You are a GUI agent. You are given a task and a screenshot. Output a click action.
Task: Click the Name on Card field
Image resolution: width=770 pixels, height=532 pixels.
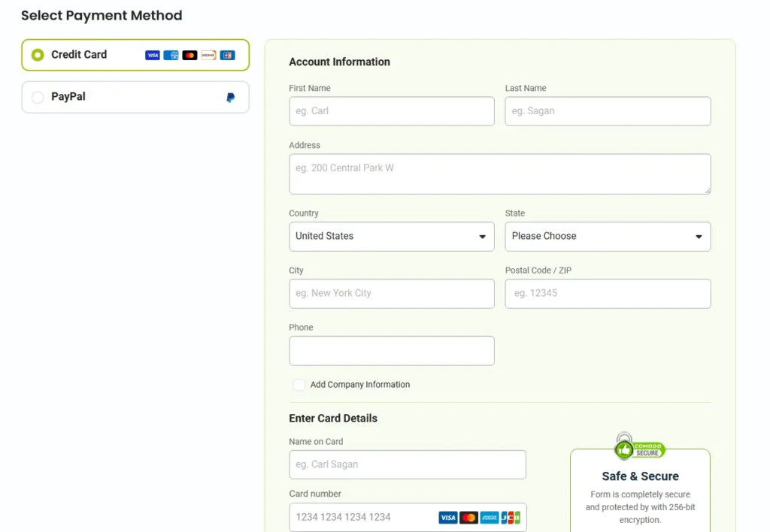pyautogui.click(x=407, y=464)
